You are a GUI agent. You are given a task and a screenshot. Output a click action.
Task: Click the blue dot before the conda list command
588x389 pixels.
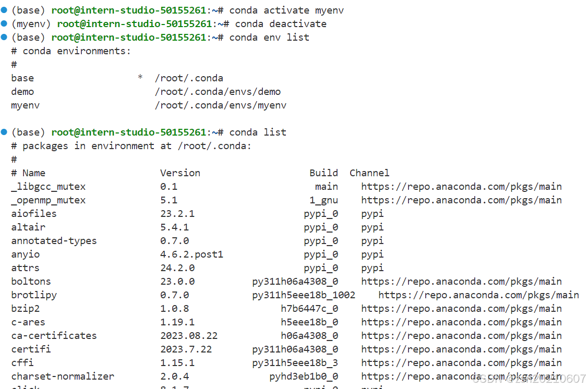click(x=5, y=132)
